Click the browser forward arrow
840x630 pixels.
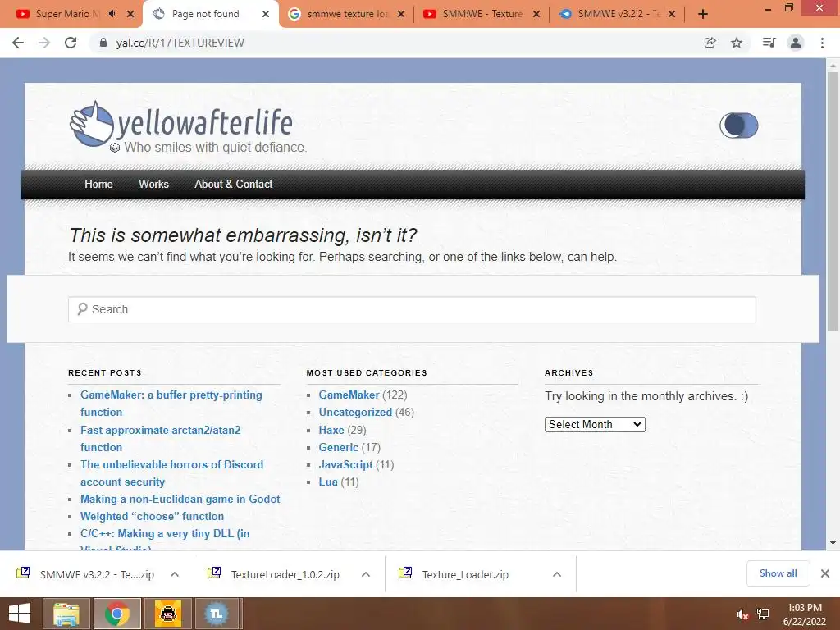click(44, 43)
